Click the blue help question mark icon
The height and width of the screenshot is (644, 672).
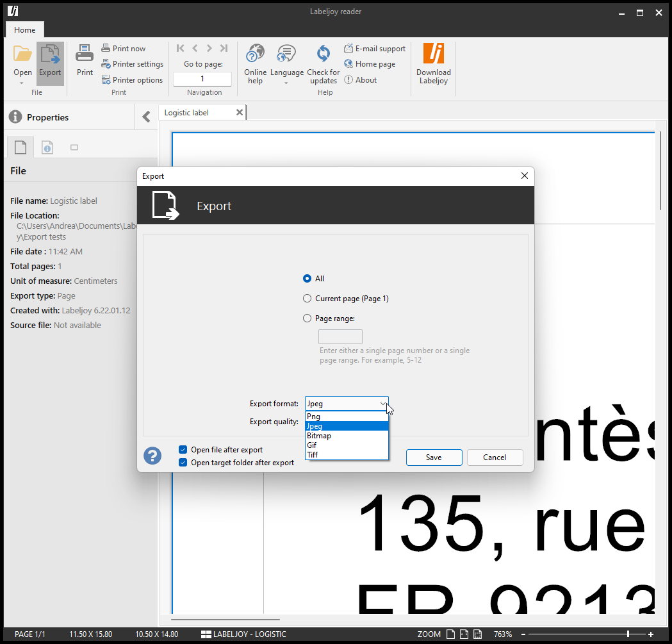152,456
